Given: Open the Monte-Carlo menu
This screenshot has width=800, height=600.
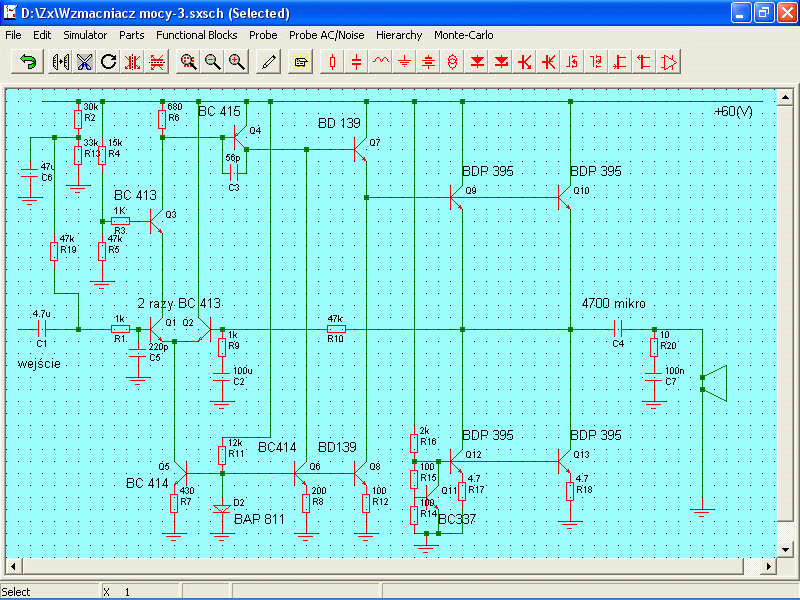Looking at the screenshot, I should pyautogui.click(x=463, y=35).
